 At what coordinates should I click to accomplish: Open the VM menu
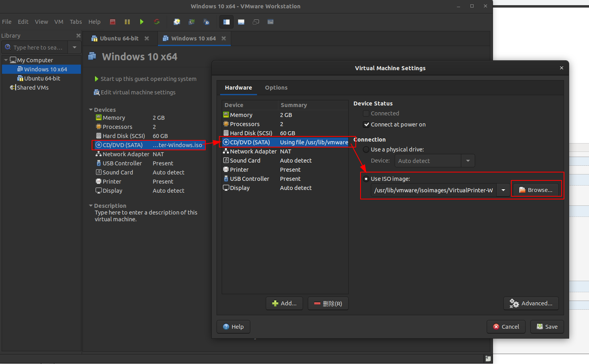[59, 22]
